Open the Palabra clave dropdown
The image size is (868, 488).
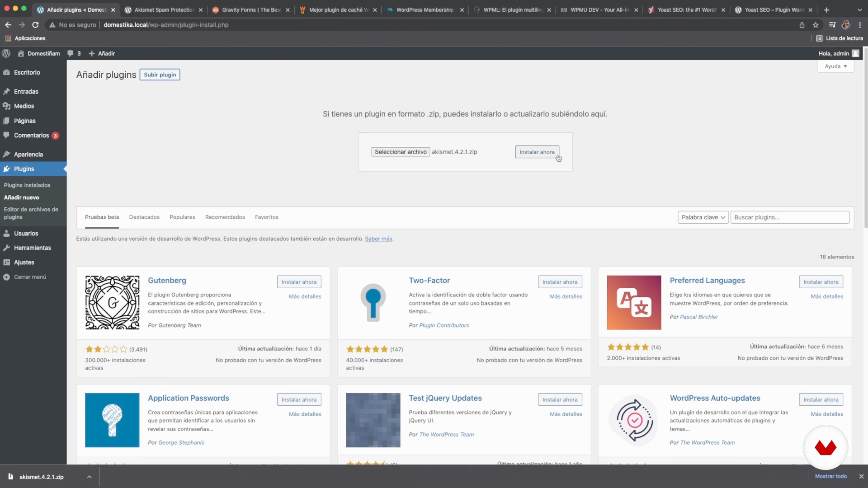[703, 217]
